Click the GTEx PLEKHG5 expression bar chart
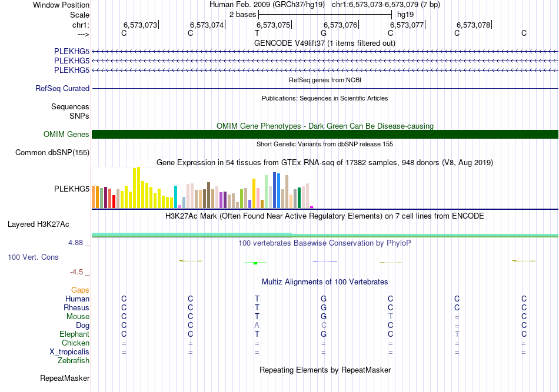559x392 pixels. [202, 187]
